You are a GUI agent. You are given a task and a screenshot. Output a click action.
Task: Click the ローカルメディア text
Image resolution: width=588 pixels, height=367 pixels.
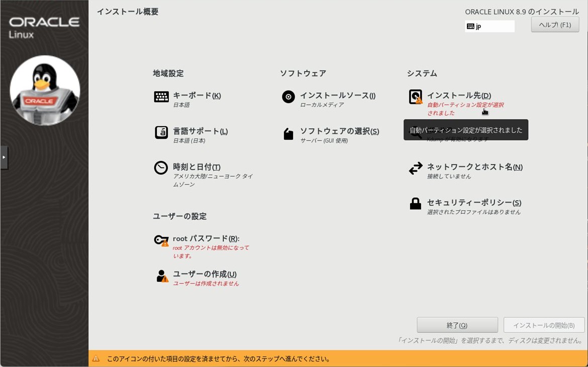[322, 105]
